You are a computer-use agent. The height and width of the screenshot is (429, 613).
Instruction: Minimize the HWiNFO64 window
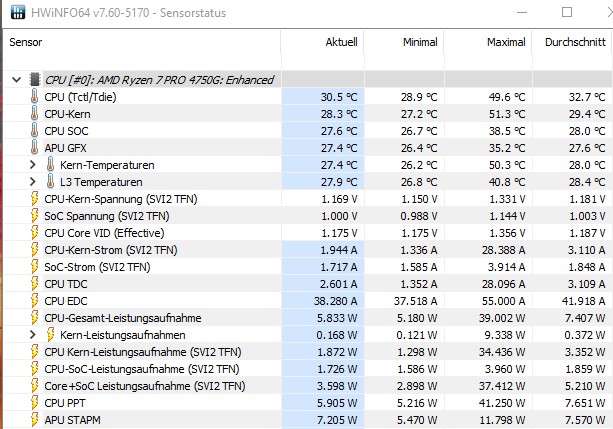[x=522, y=13]
